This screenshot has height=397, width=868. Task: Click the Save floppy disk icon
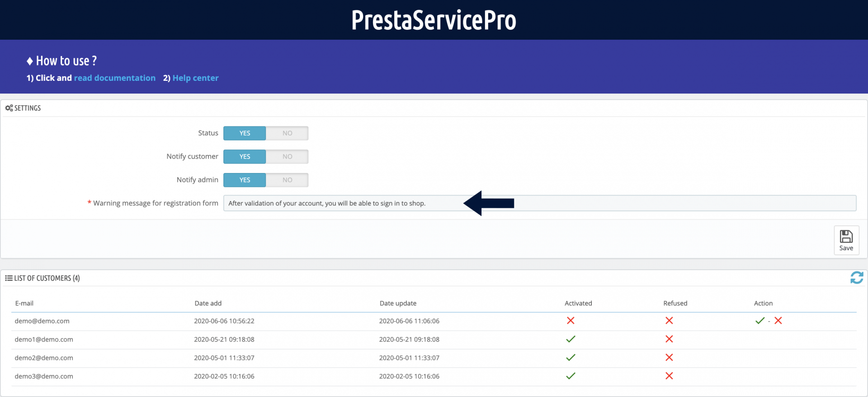point(846,236)
